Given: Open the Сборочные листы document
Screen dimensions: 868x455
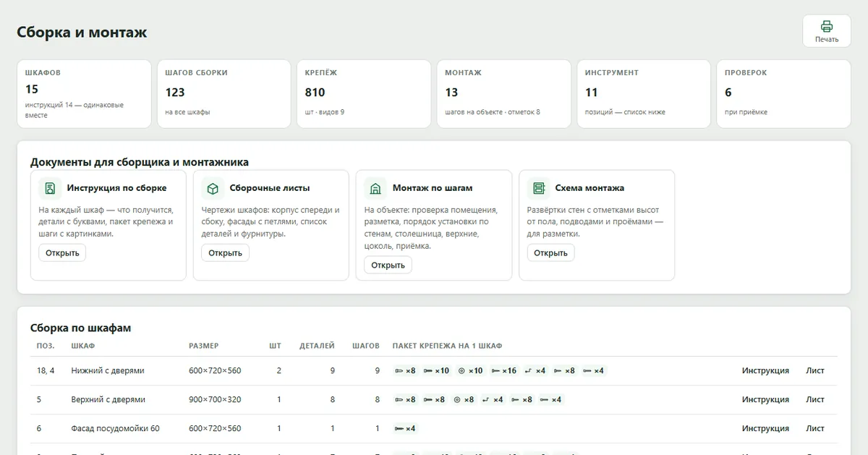Looking at the screenshot, I should 225,252.
